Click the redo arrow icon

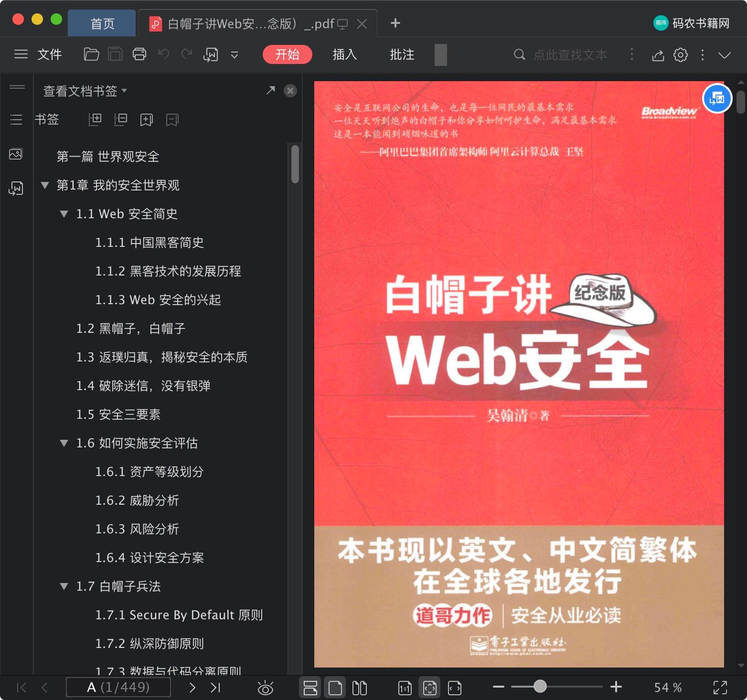pyautogui.click(x=187, y=54)
